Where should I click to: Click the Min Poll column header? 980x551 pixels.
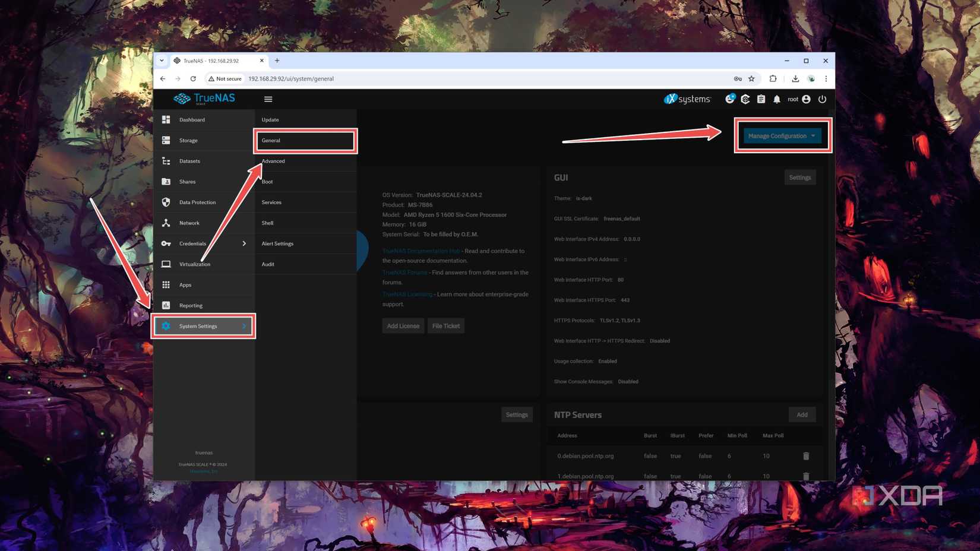click(x=737, y=436)
